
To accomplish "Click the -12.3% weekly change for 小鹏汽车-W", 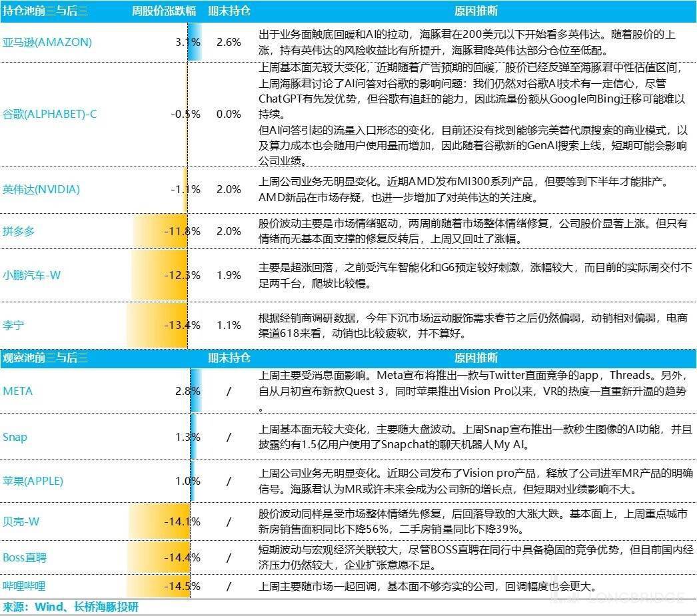I will pyautogui.click(x=183, y=275).
